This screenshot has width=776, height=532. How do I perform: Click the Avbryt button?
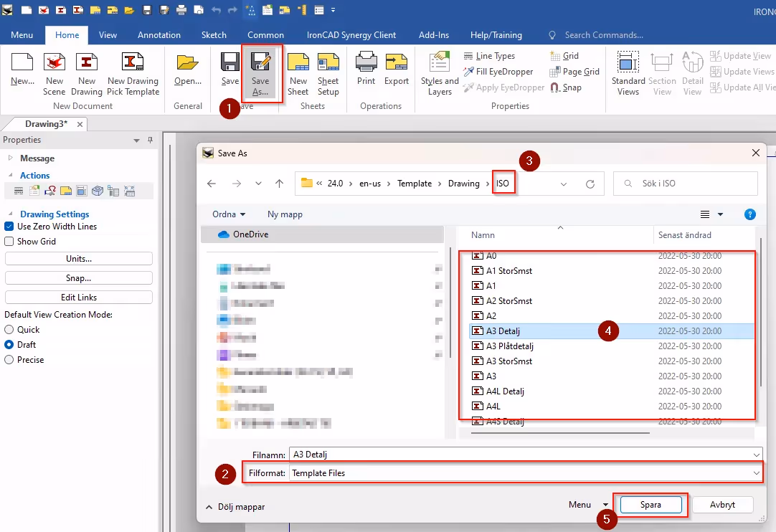pos(722,505)
